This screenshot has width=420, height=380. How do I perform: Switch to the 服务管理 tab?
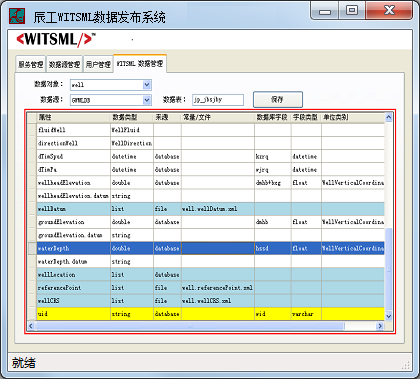[x=31, y=64]
